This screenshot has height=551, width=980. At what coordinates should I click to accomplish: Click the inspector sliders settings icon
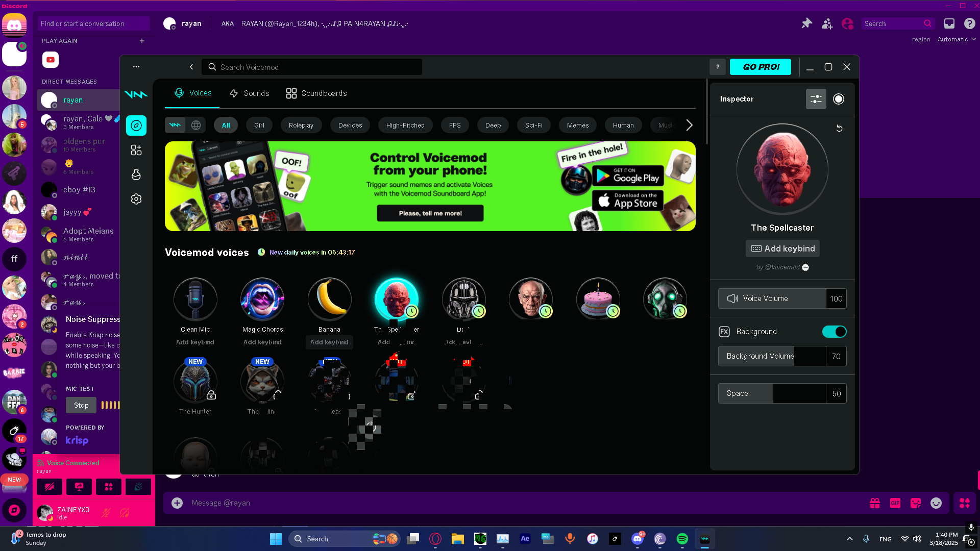point(816,99)
